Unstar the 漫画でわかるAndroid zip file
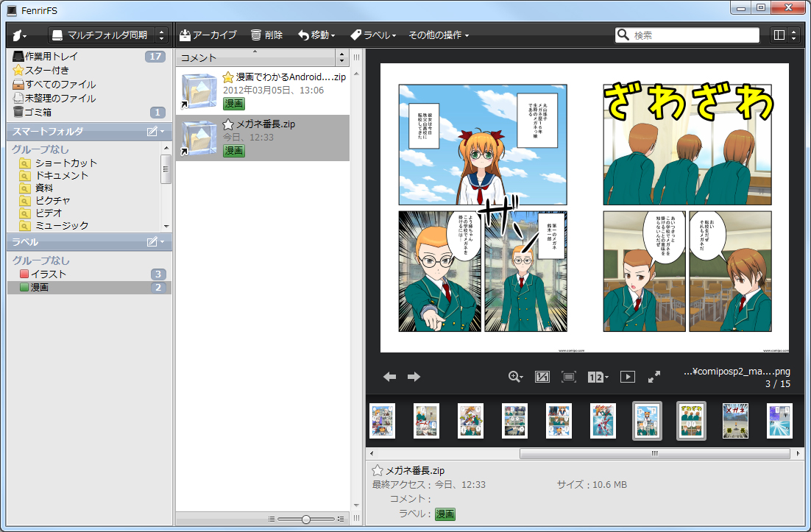 pyautogui.click(x=229, y=76)
